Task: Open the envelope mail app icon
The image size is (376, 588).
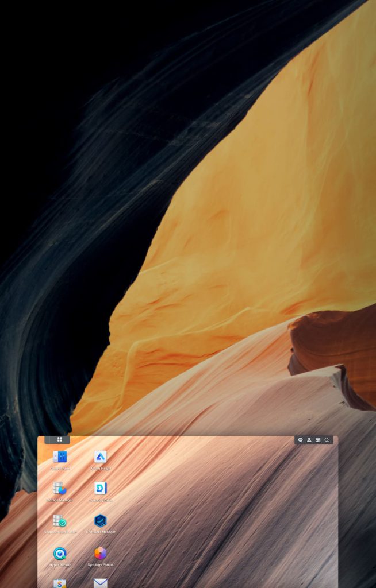Action: click(x=101, y=583)
